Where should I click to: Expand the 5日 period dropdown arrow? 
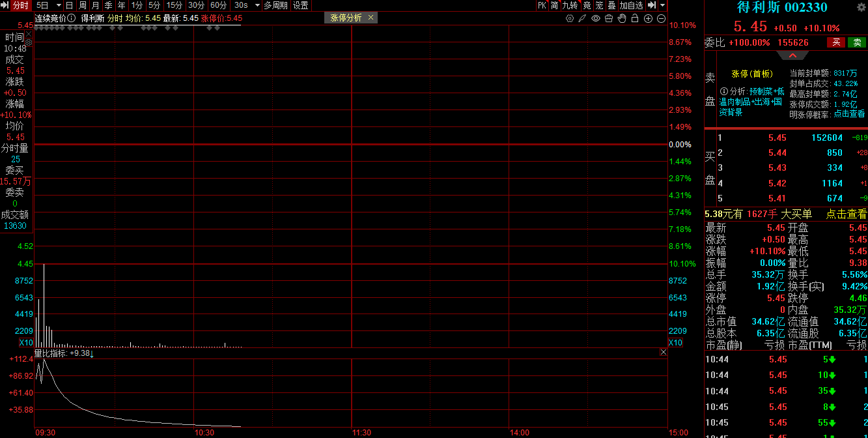point(55,5)
